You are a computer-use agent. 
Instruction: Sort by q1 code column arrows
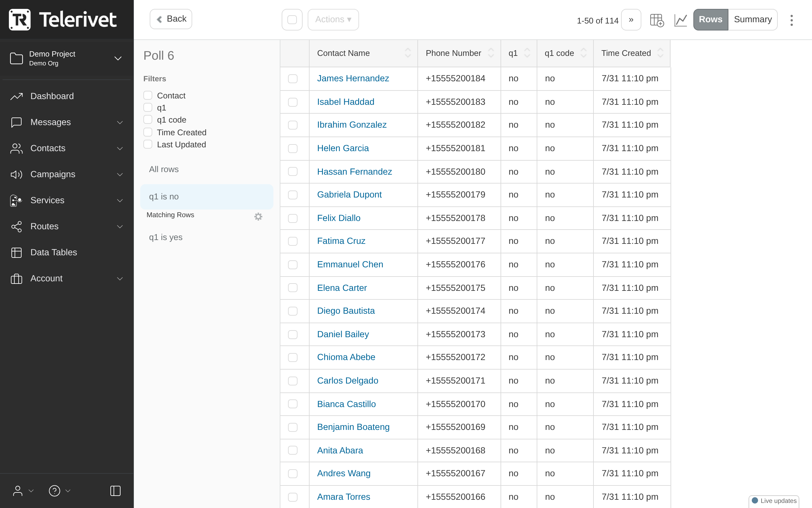pos(584,53)
